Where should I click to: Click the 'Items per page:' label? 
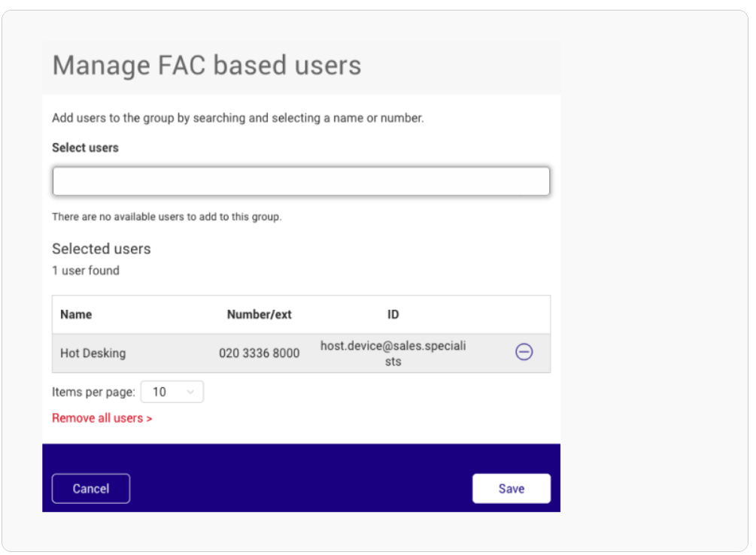click(93, 392)
